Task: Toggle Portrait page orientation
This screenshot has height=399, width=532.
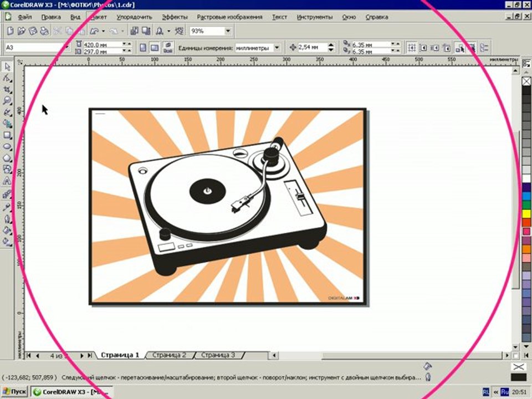Action: [143, 48]
